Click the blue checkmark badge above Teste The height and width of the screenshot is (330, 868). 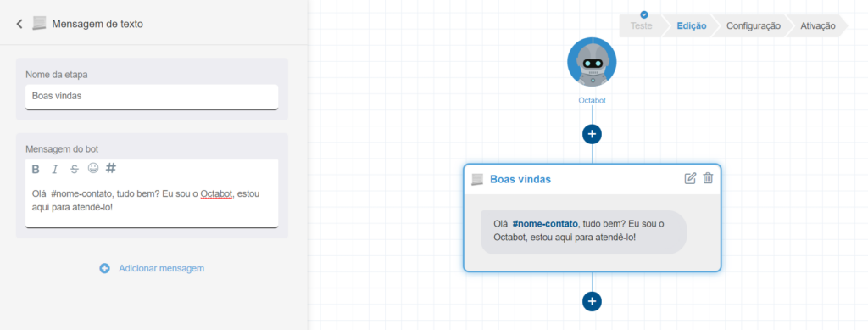pyautogui.click(x=644, y=15)
